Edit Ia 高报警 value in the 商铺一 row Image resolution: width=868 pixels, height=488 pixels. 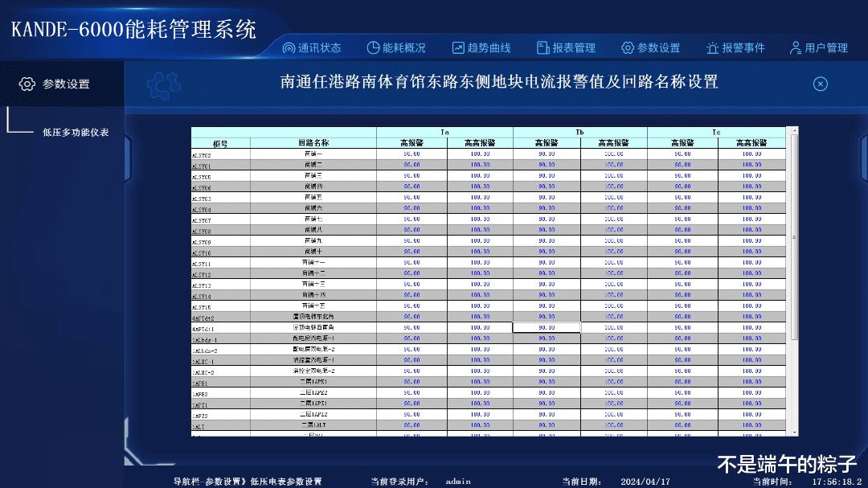(411, 154)
